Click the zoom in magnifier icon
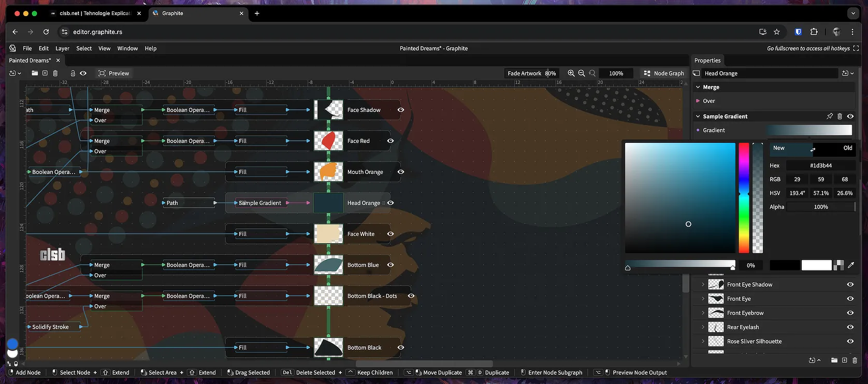The image size is (868, 384). (571, 73)
